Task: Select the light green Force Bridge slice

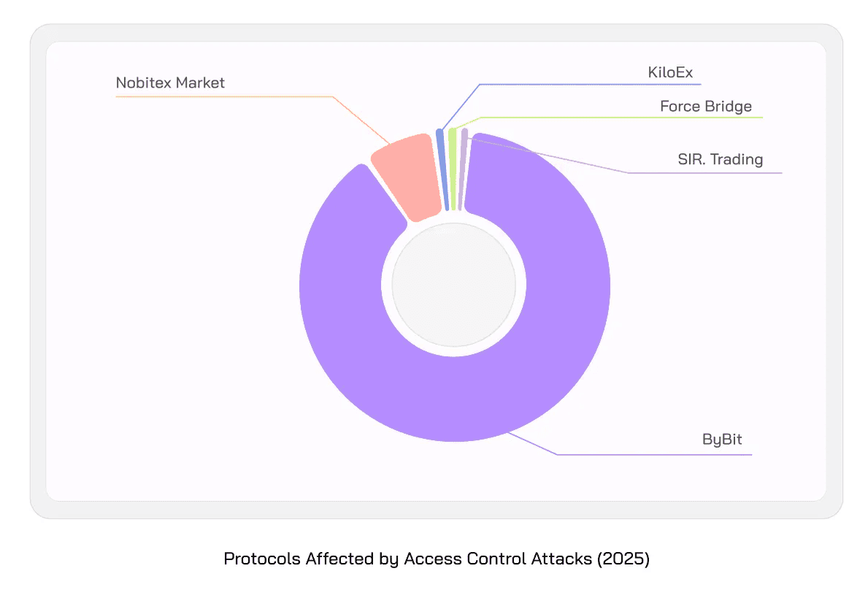Action: 453,169
